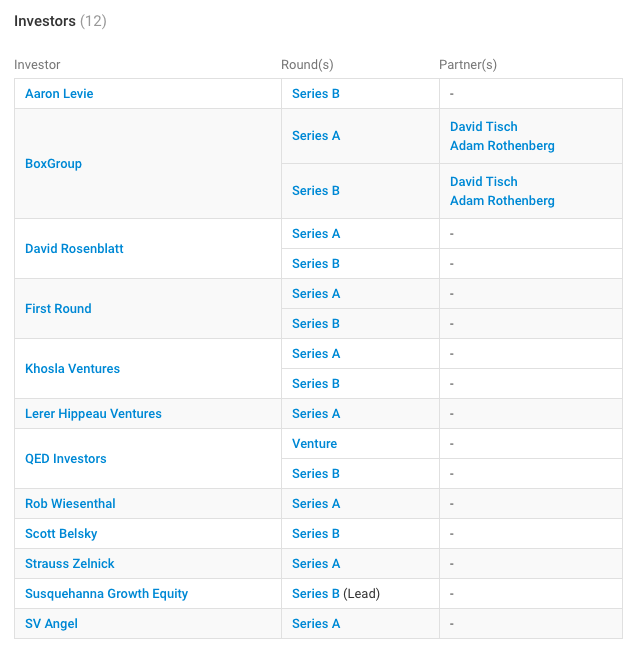
Task: Open Series B in Scott Belsky's row
Action: click(x=316, y=534)
